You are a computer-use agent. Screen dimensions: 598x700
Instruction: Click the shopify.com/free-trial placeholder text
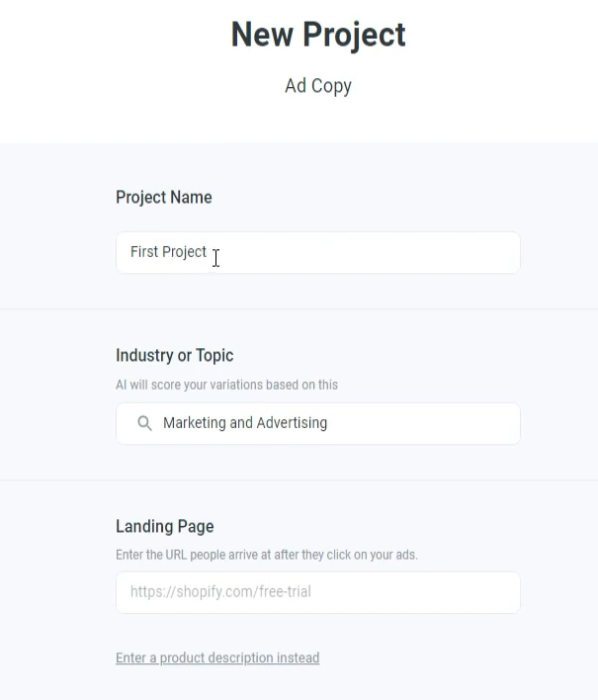coord(220,592)
